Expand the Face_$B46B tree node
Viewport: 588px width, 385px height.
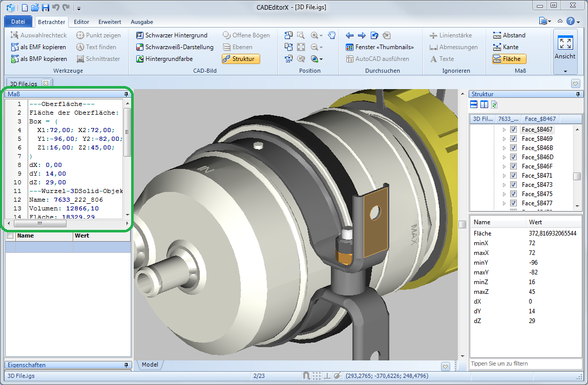coord(504,148)
